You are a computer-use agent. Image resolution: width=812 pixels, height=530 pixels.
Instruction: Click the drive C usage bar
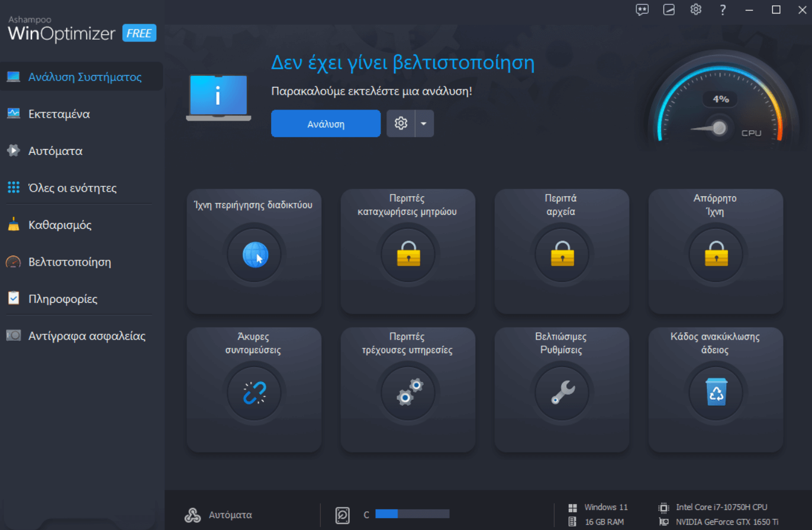coord(412,514)
